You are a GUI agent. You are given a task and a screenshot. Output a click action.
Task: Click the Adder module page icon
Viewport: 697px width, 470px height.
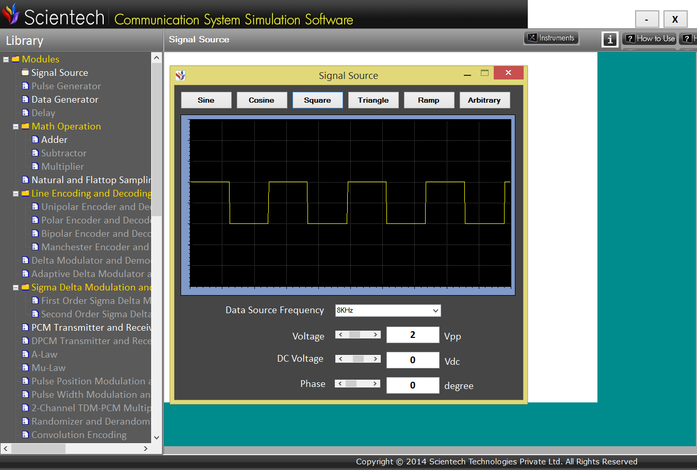tap(35, 140)
